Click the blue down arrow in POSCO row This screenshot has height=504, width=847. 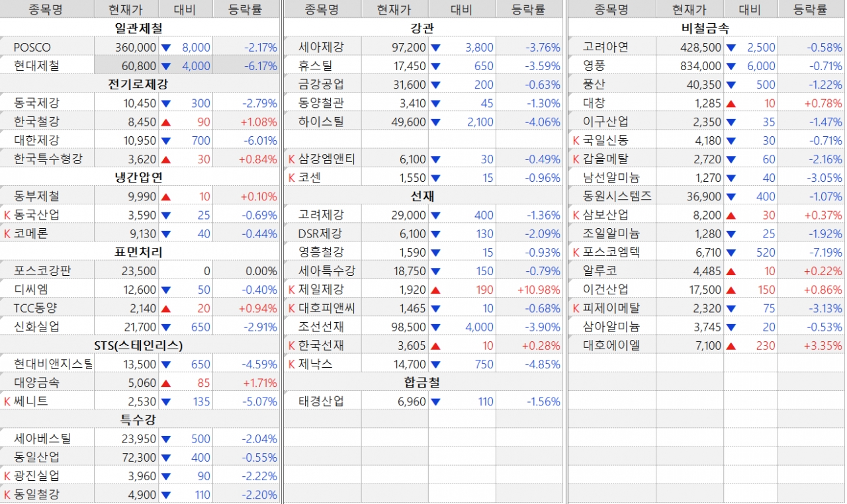[x=166, y=48]
